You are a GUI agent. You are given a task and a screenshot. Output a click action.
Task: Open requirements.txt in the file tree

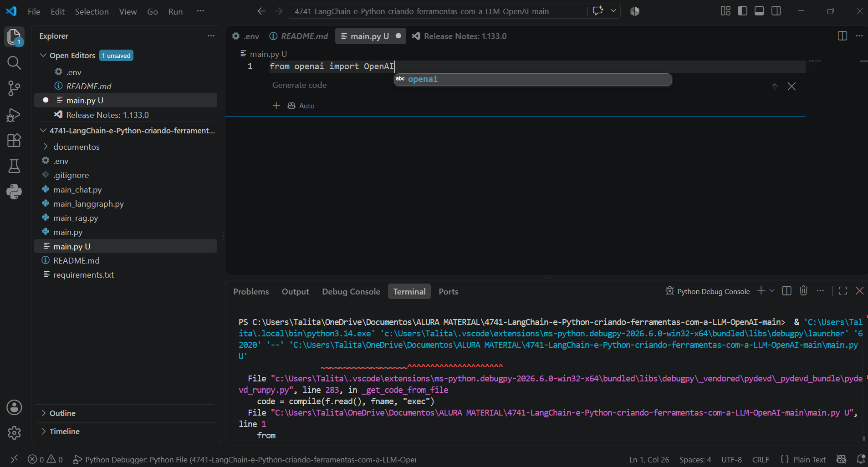[x=83, y=275]
